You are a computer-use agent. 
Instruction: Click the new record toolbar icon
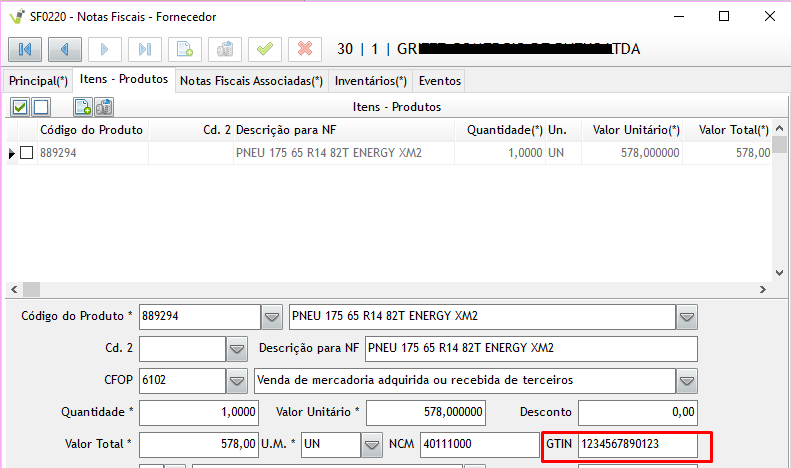point(185,49)
